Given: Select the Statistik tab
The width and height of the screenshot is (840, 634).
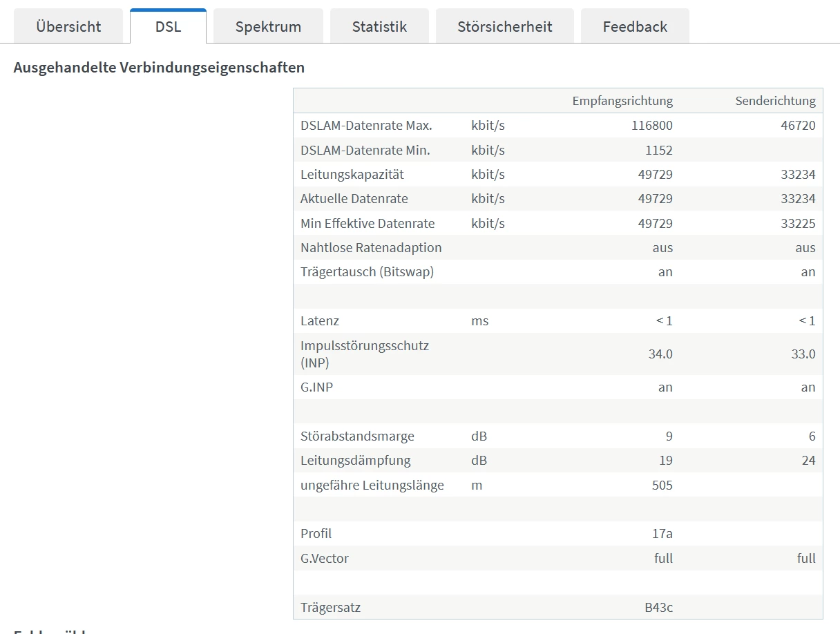Looking at the screenshot, I should tap(379, 27).
